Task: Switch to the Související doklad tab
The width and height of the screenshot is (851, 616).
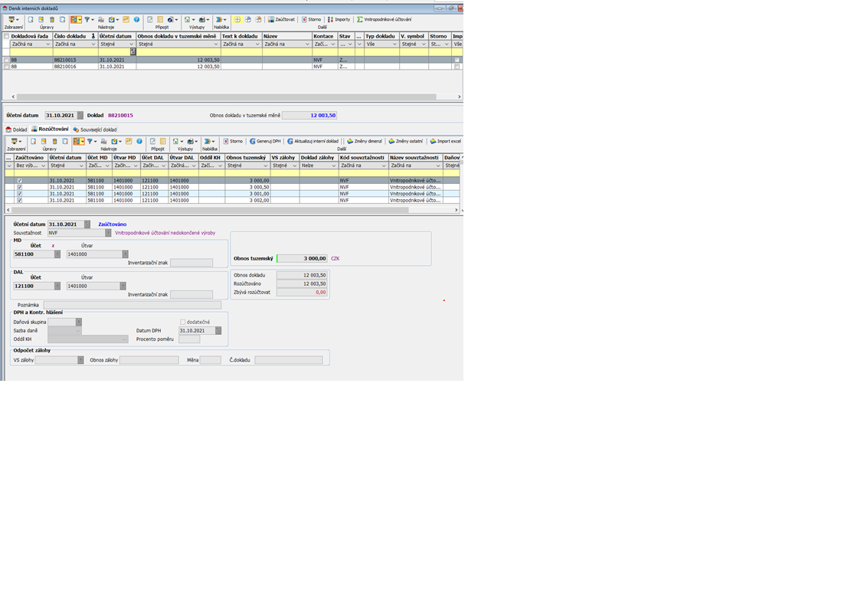Action: tap(95, 129)
